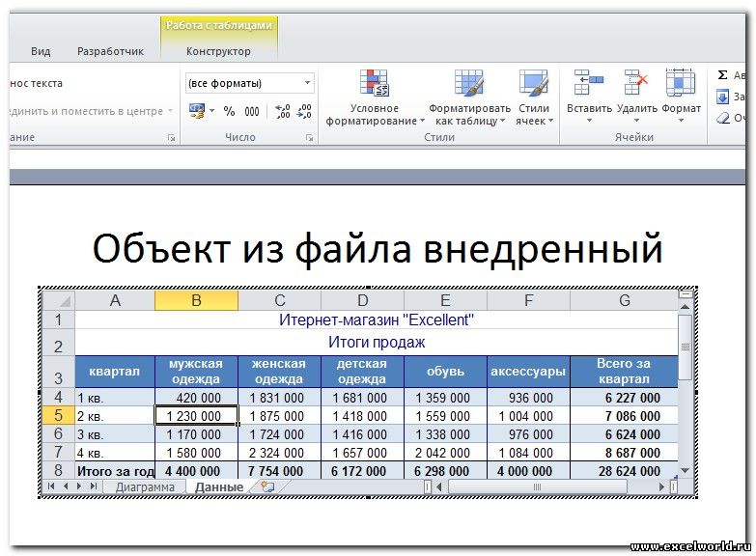Open the Вид ribbon tab
This screenshot has width=756, height=556.
(x=41, y=51)
